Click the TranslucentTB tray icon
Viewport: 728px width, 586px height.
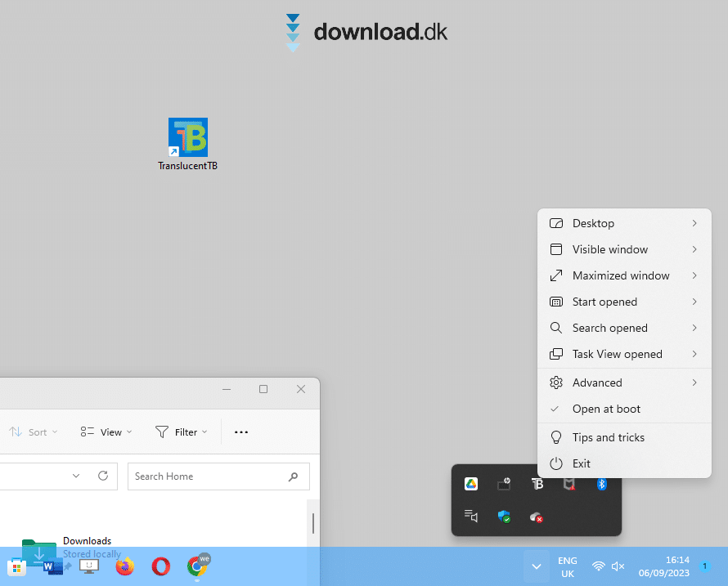537,484
